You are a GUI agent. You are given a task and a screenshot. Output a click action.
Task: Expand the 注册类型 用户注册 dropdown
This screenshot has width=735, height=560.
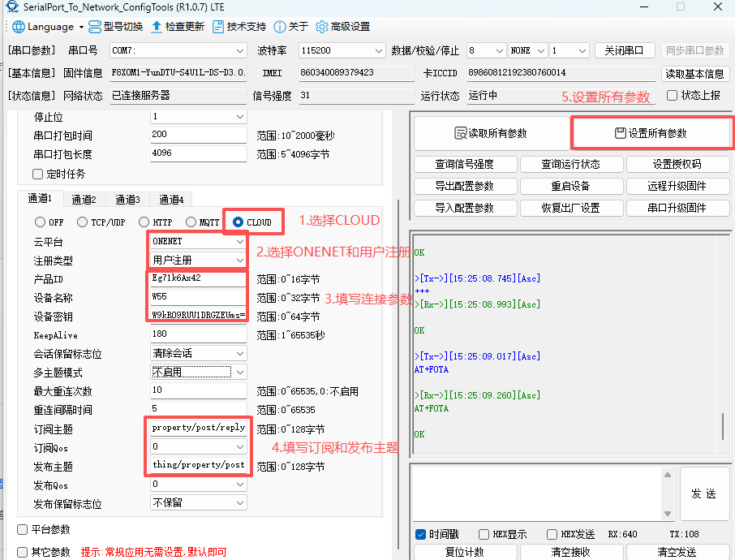[240, 261]
